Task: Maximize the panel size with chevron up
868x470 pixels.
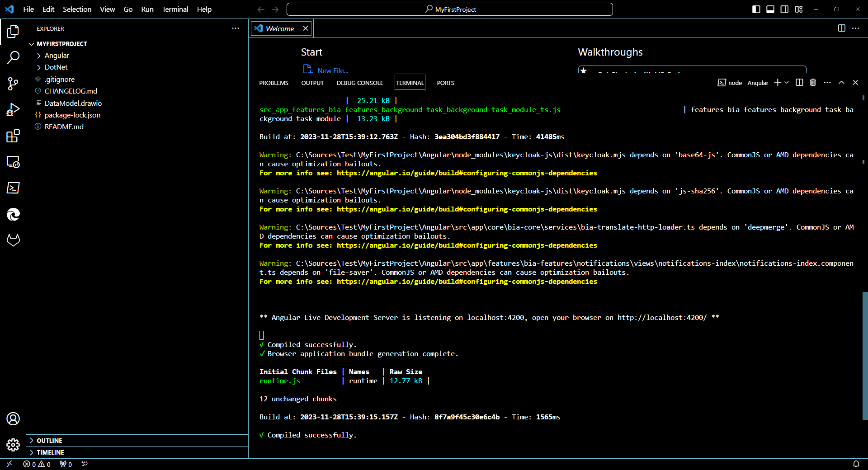Action: point(841,83)
